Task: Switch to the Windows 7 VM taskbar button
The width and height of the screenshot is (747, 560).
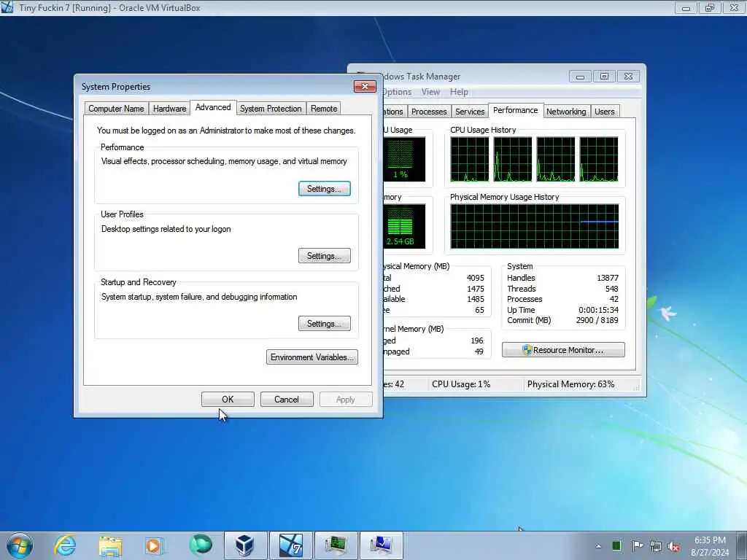Action: [290, 545]
